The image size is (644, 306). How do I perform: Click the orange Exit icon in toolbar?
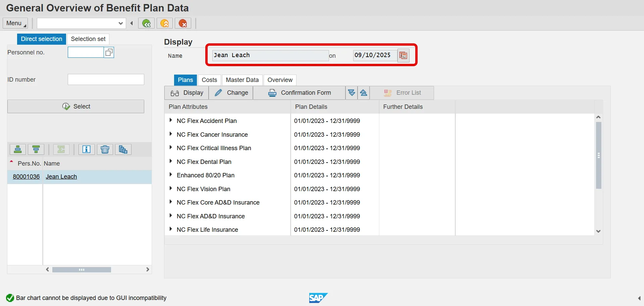click(164, 23)
